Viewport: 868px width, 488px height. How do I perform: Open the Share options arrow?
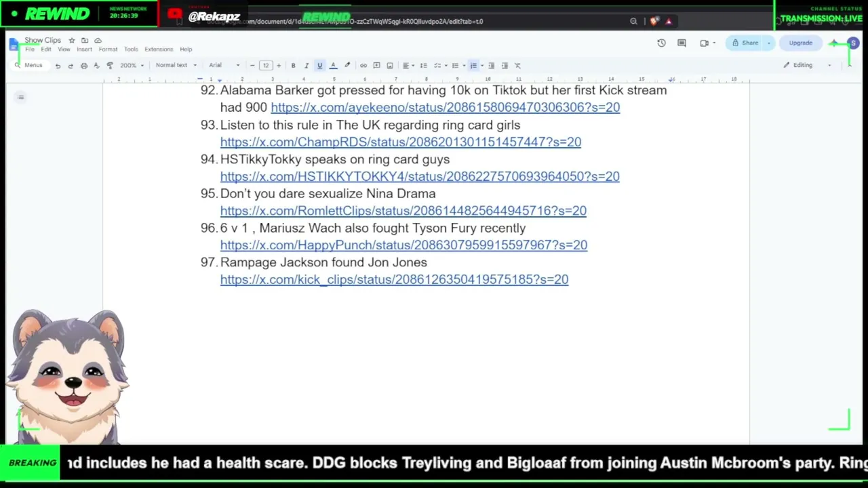(768, 43)
